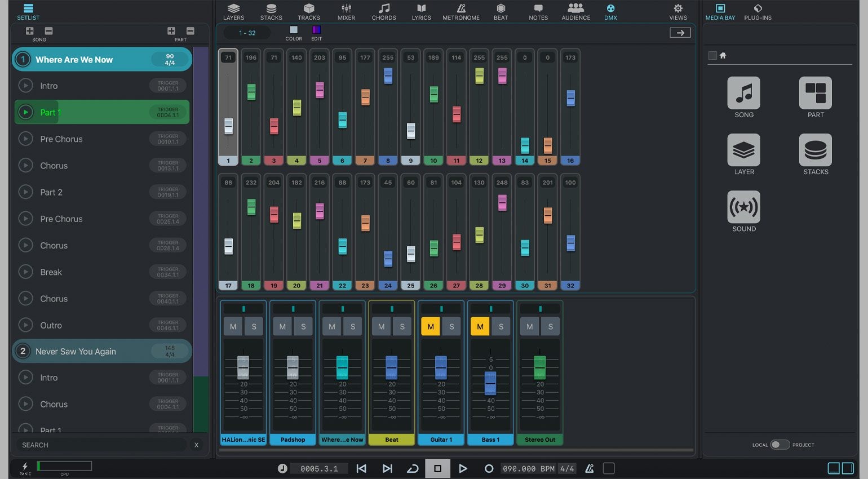This screenshot has height=479, width=868.
Task: Show the METRONOME settings
Action: [460, 11]
